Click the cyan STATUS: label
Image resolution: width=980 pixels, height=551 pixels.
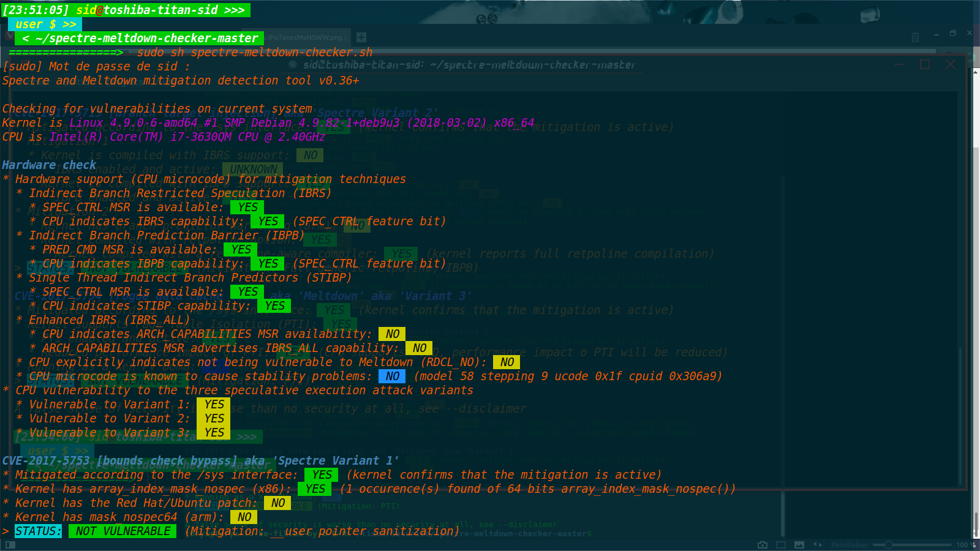pyautogui.click(x=38, y=531)
